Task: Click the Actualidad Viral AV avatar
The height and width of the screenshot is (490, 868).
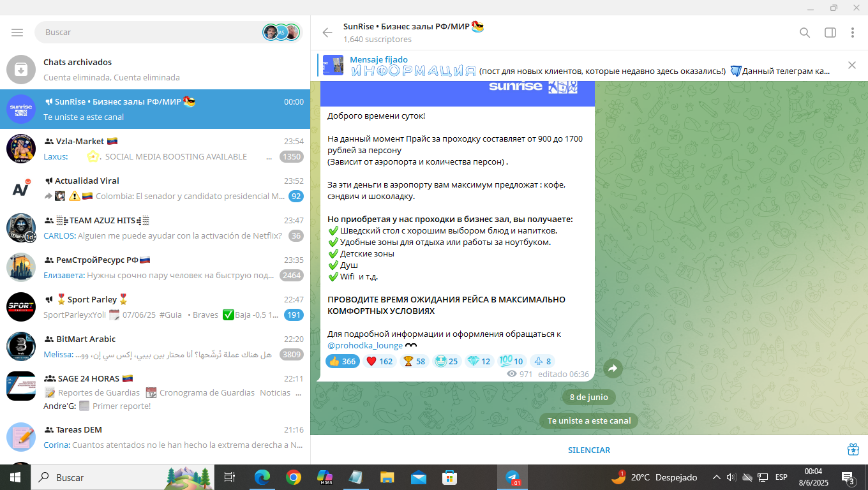Action: (21, 188)
